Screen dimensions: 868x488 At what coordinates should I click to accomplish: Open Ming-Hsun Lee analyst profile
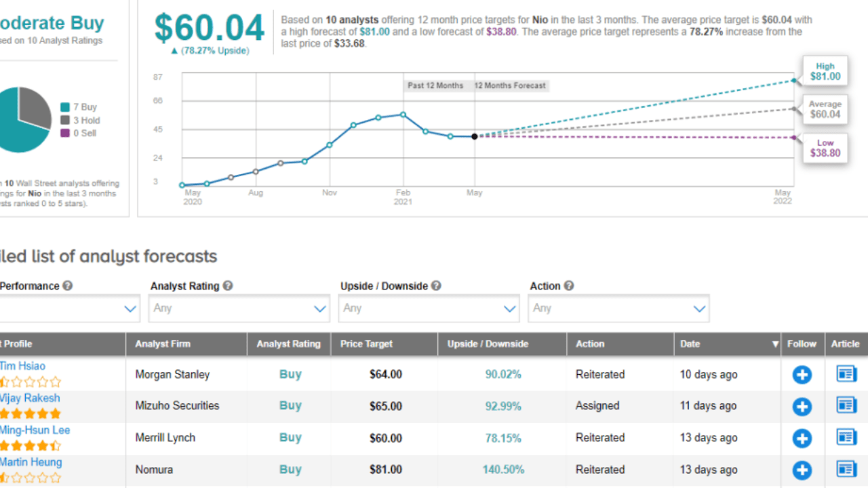coord(35,430)
